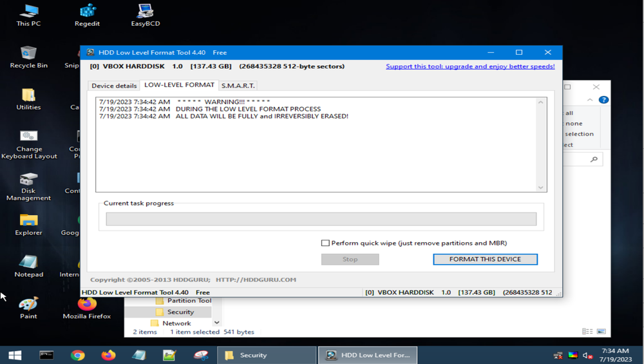Click the File Explorer help icon

click(603, 100)
